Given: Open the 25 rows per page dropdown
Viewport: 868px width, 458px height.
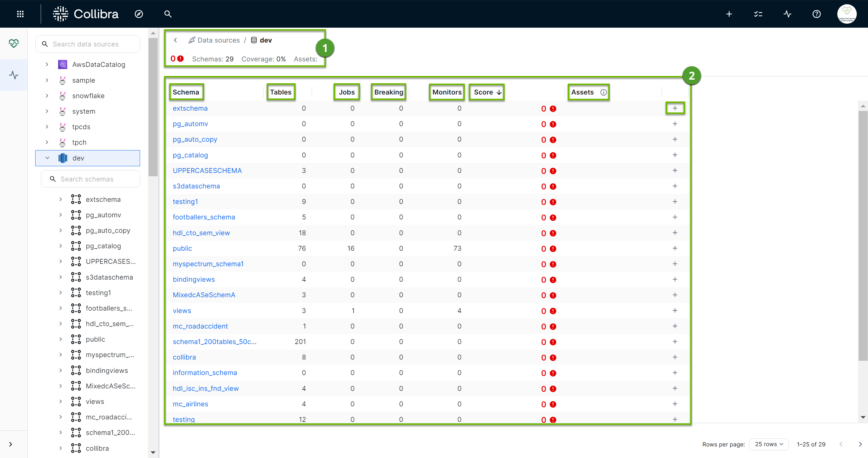Looking at the screenshot, I should point(769,444).
